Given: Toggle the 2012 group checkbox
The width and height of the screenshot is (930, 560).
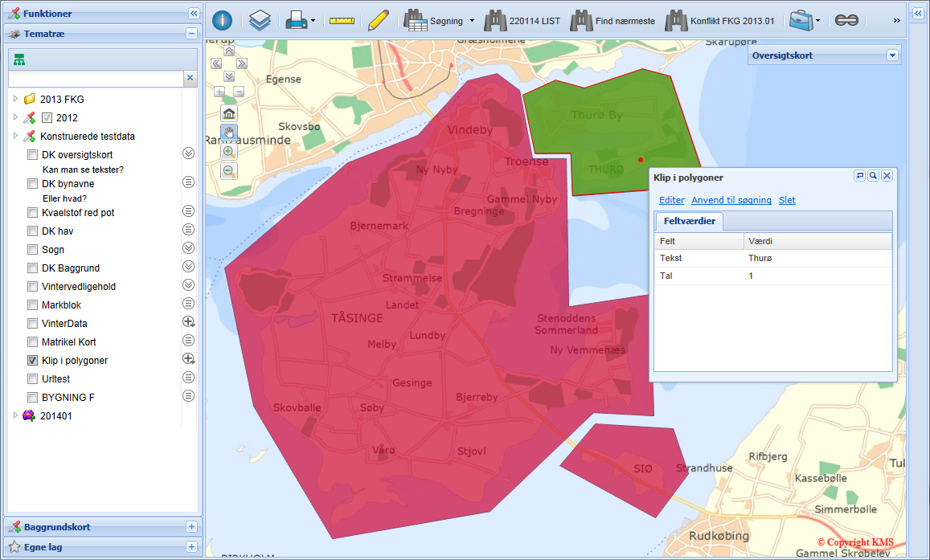Looking at the screenshot, I should (x=47, y=118).
